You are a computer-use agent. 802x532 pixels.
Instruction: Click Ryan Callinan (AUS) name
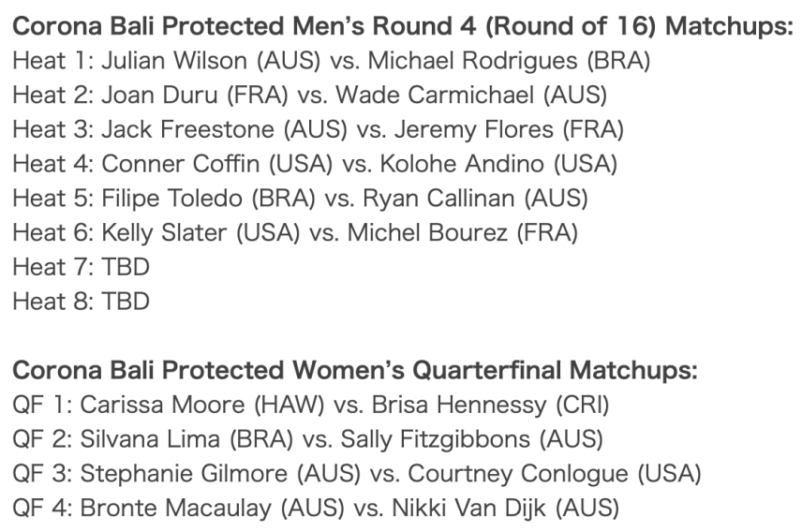coord(476,199)
